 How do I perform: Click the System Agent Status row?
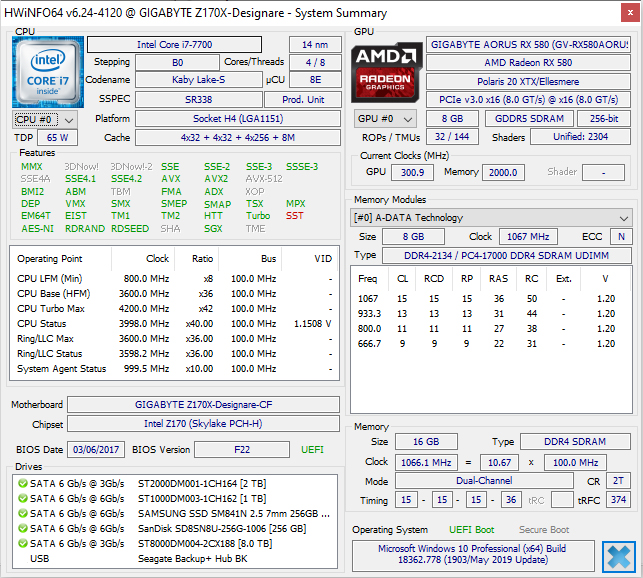click(x=174, y=369)
